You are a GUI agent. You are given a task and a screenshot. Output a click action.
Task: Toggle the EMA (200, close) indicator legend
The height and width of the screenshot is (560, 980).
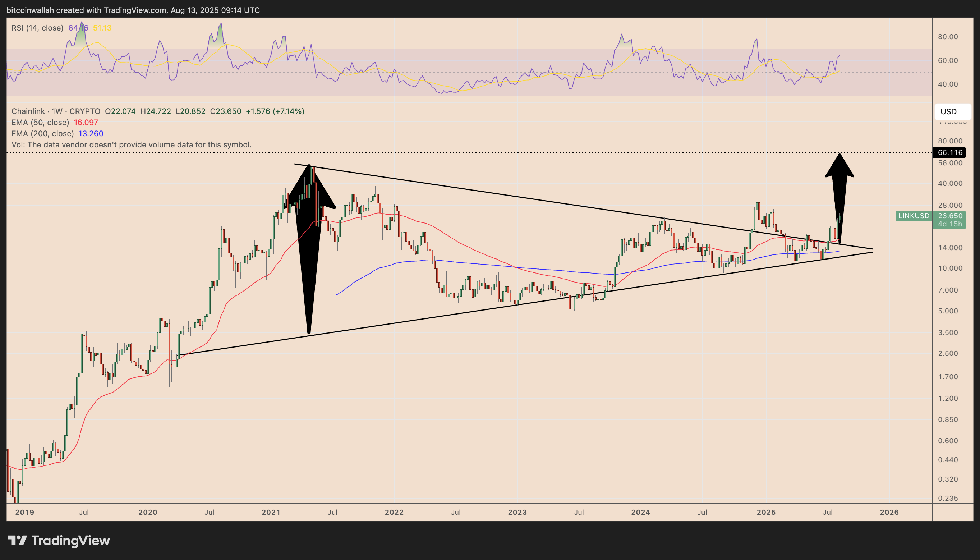coord(42,133)
